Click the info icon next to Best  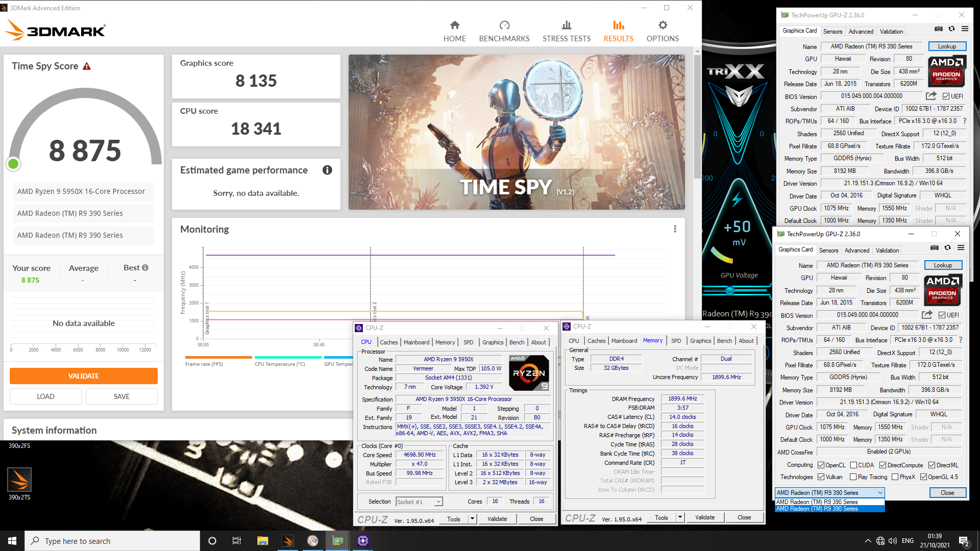pos(145,268)
